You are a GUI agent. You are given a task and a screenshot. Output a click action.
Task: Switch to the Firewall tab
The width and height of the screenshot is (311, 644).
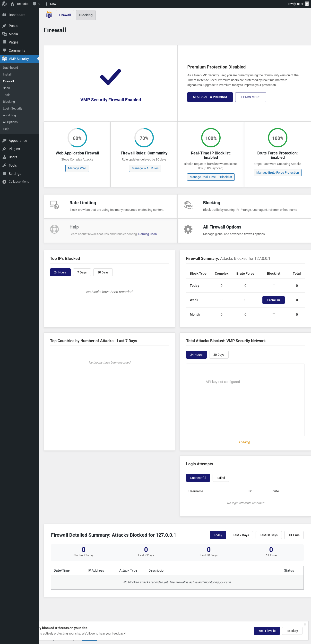[65, 15]
